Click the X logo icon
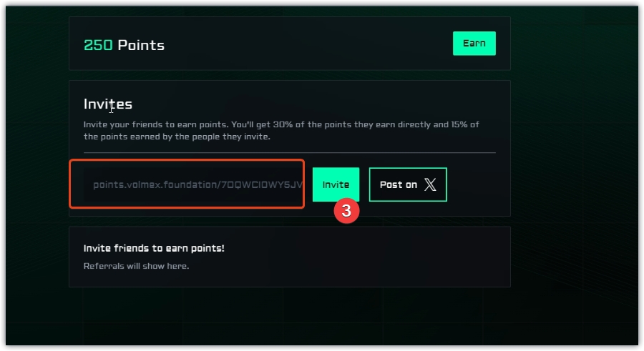This screenshot has height=351, width=644. pos(429,185)
